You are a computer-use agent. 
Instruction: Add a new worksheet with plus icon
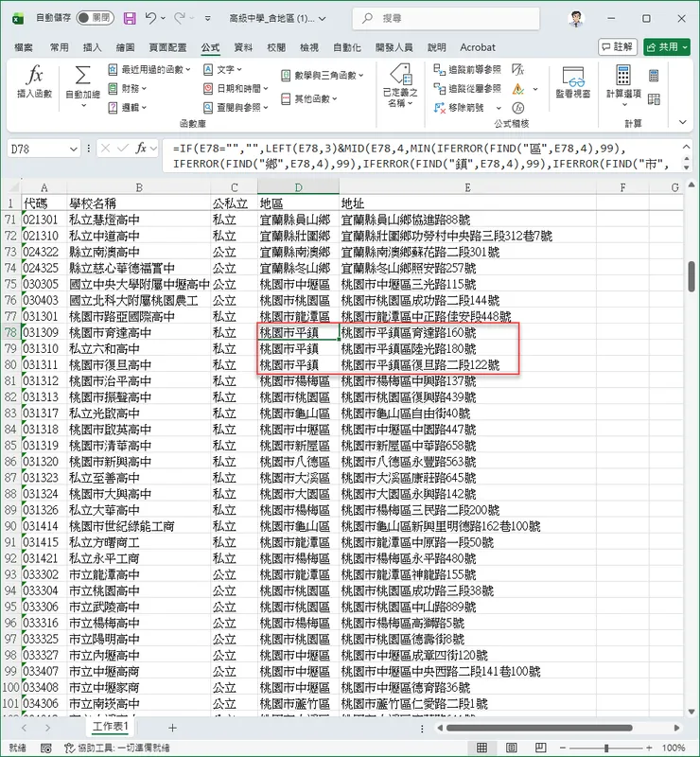[172, 728]
